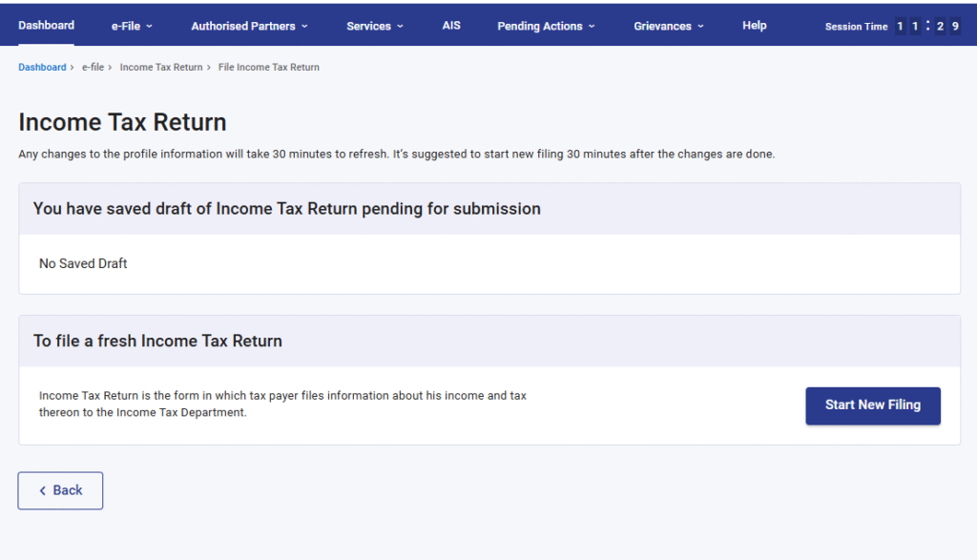Expand the Services menu
This screenshot has height=560, width=977.
[374, 26]
